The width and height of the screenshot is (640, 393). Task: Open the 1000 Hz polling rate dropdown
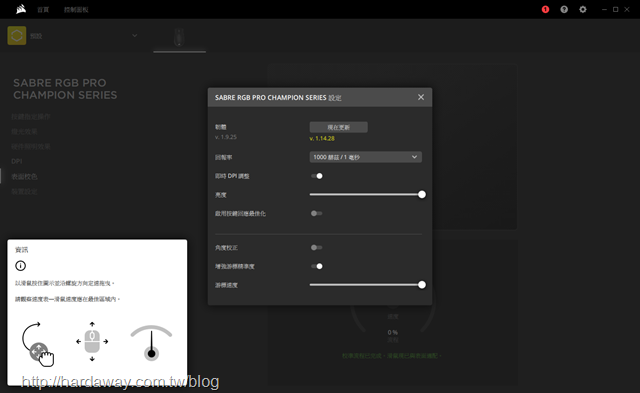pyautogui.click(x=366, y=157)
